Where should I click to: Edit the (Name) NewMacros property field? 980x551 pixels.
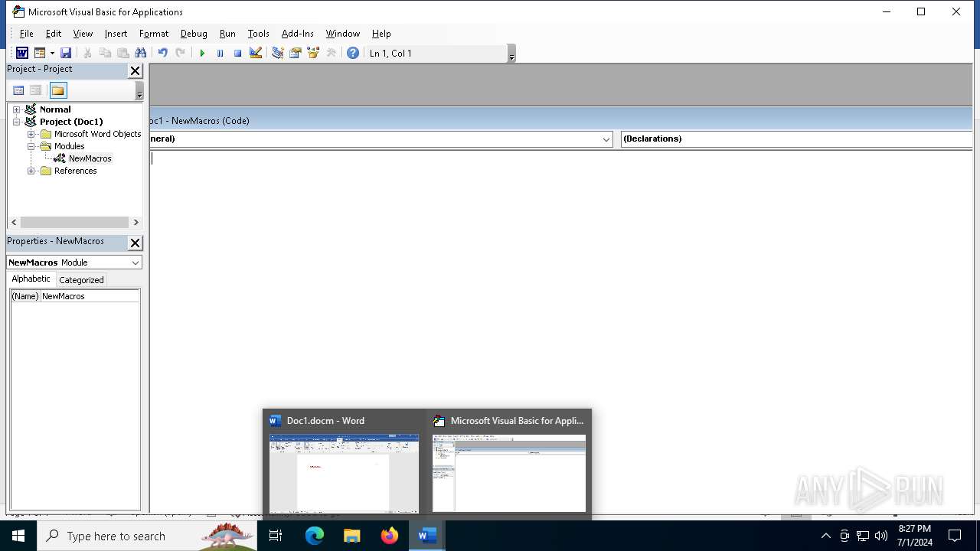click(90, 296)
